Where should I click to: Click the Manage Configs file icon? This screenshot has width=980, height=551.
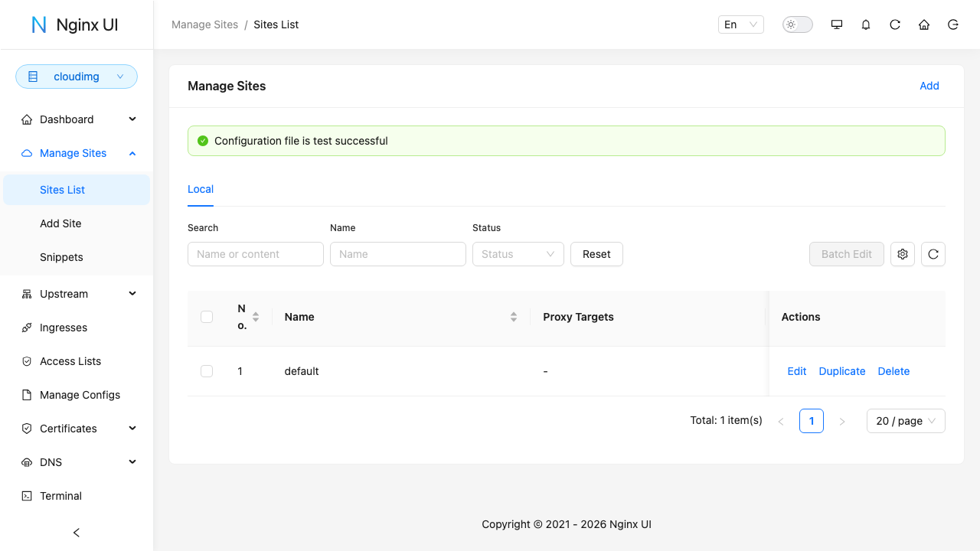click(x=27, y=395)
